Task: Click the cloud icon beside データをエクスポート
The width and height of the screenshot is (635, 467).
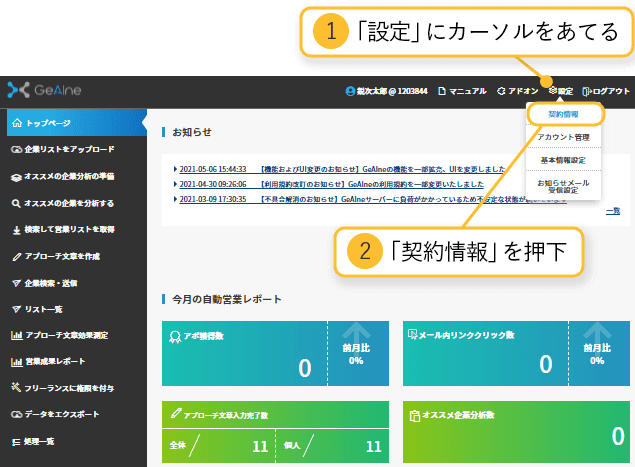Action: coord(16,414)
